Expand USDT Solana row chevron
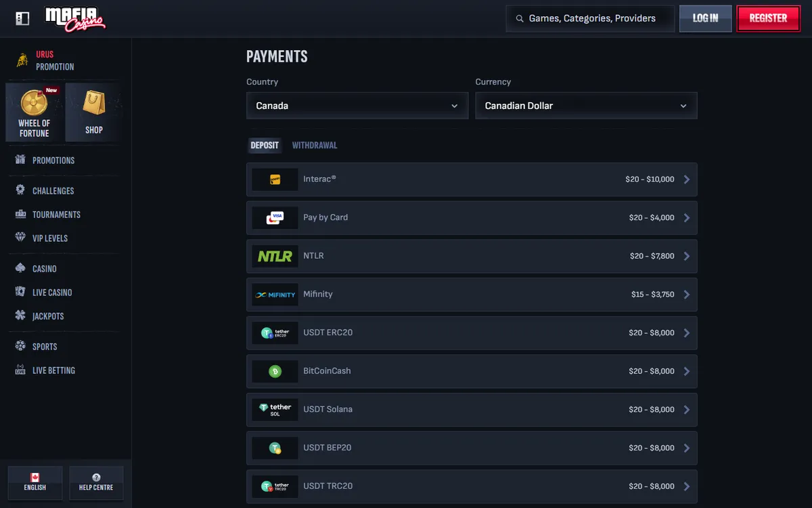Screen dimensions: 812x508 pos(687,410)
